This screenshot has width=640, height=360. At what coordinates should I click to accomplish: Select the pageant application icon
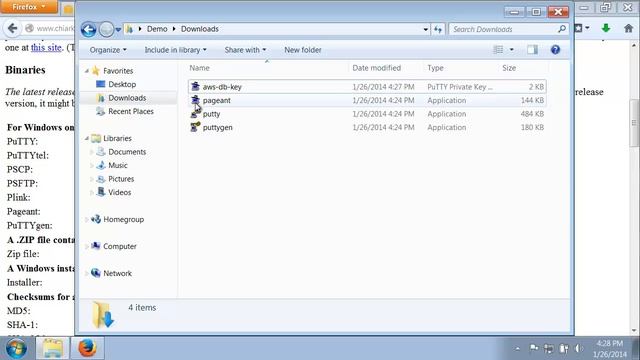195,100
